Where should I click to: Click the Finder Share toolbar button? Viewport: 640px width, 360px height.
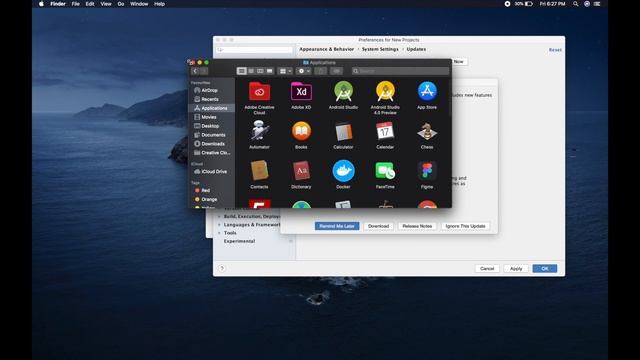(x=321, y=71)
